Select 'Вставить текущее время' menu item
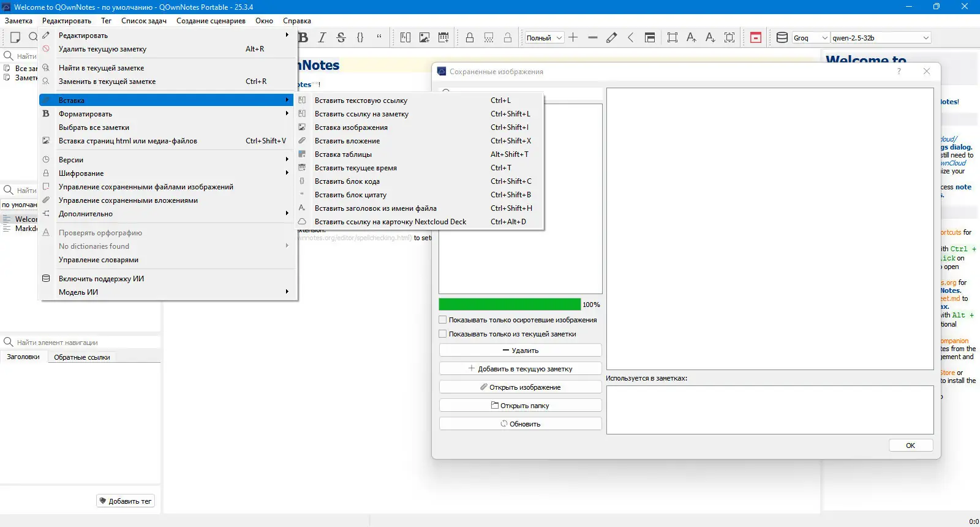The width and height of the screenshot is (980, 527). (x=420, y=168)
